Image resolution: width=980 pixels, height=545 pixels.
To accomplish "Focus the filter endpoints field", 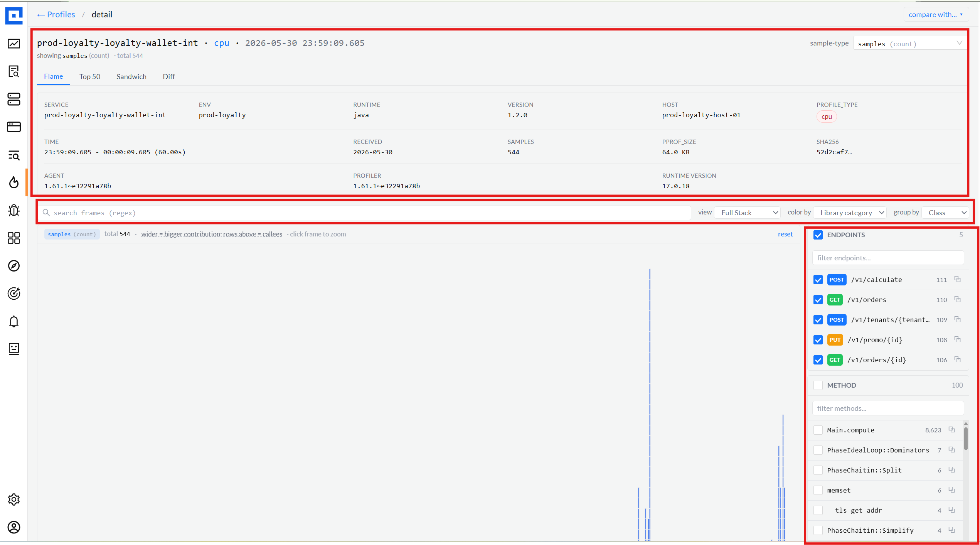I will point(888,258).
